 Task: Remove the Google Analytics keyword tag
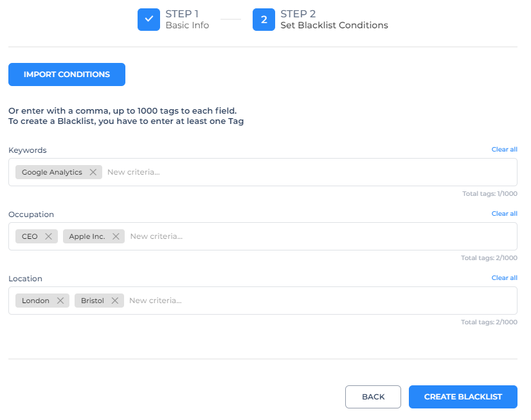93,172
